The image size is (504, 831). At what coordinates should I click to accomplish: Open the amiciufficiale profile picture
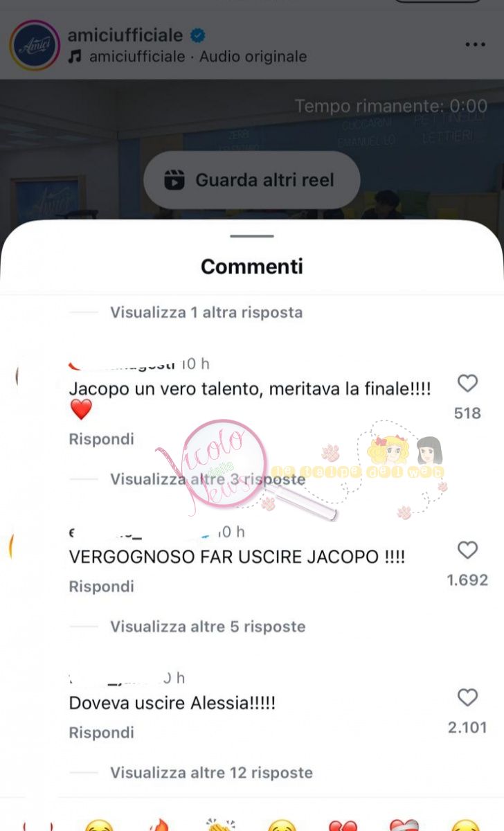coord(35,46)
